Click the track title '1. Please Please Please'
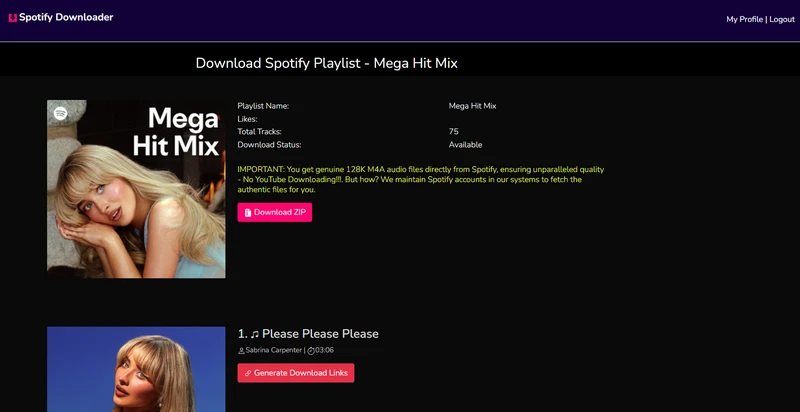Viewport: 800px width, 412px height. point(308,334)
